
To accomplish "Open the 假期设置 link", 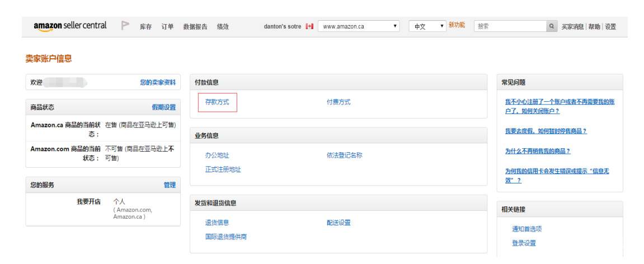I will [164, 107].
